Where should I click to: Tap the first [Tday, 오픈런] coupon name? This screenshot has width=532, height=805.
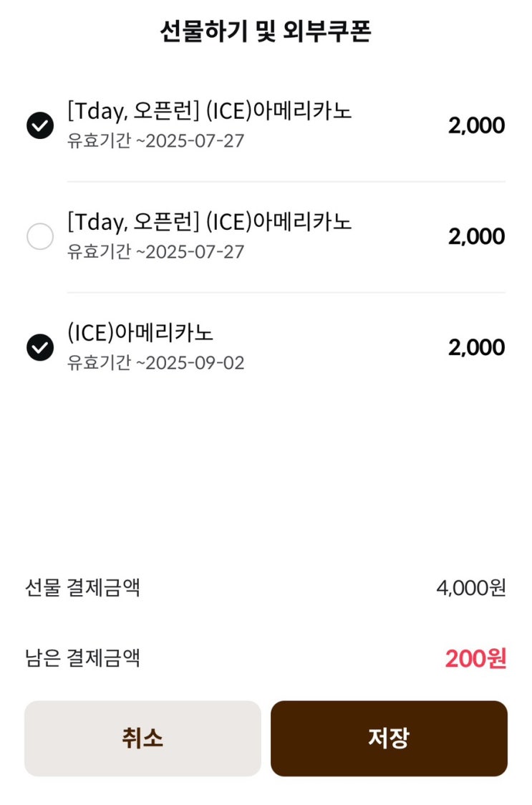pyautogui.click(x=210, y=111)
